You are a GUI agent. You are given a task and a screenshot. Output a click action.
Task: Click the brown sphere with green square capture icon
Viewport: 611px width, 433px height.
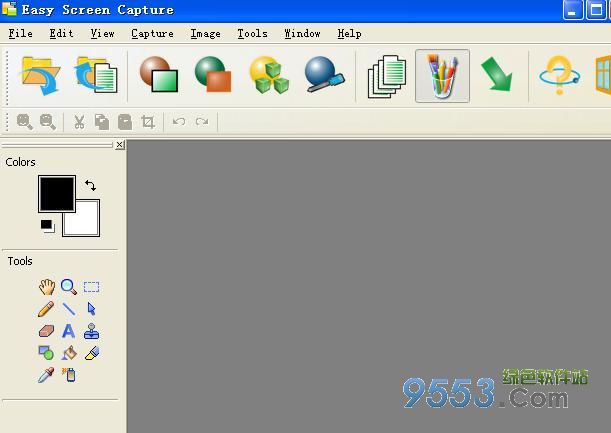point(159,74)
